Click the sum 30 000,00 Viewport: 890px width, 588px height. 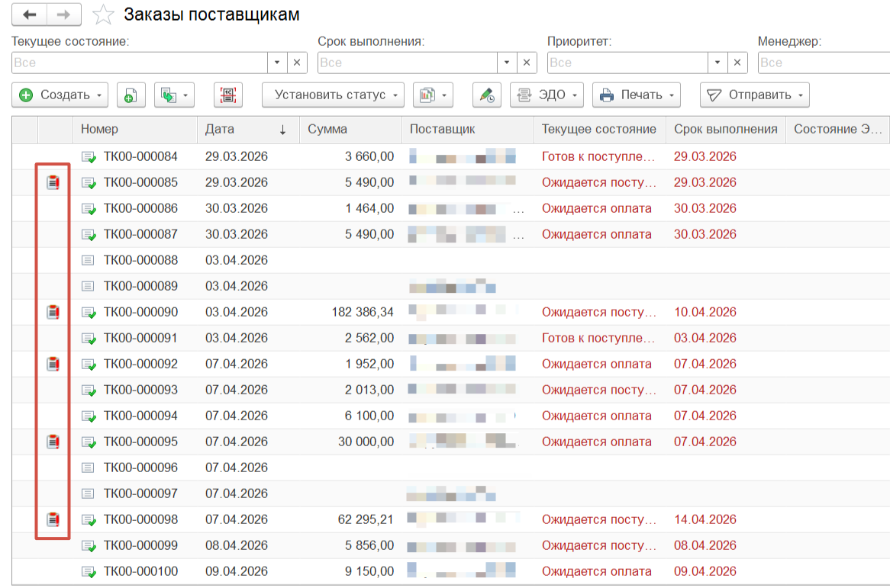366,442
